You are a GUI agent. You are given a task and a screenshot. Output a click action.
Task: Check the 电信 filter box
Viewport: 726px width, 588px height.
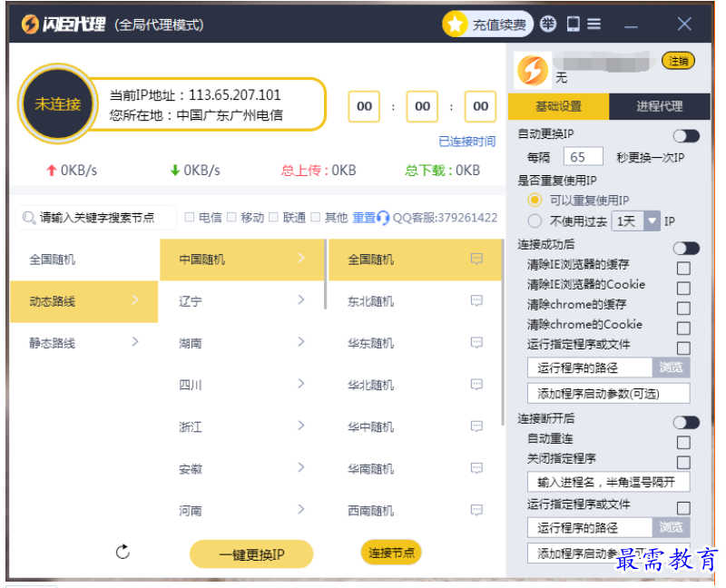click(x=189, y=217)
